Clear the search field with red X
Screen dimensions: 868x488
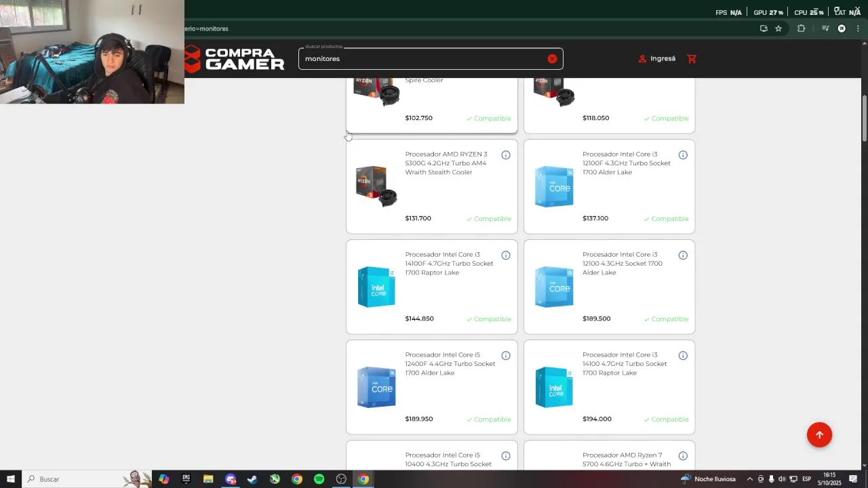[552, 59]
